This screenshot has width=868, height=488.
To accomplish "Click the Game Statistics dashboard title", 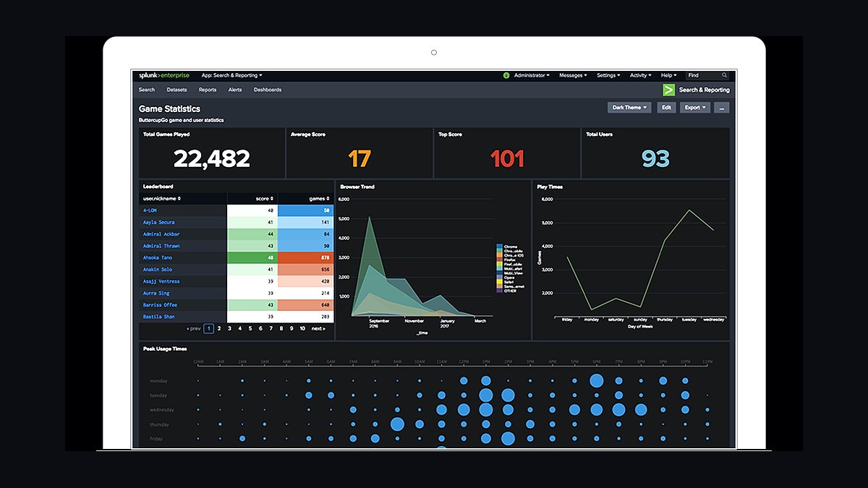I will (169, 109).
